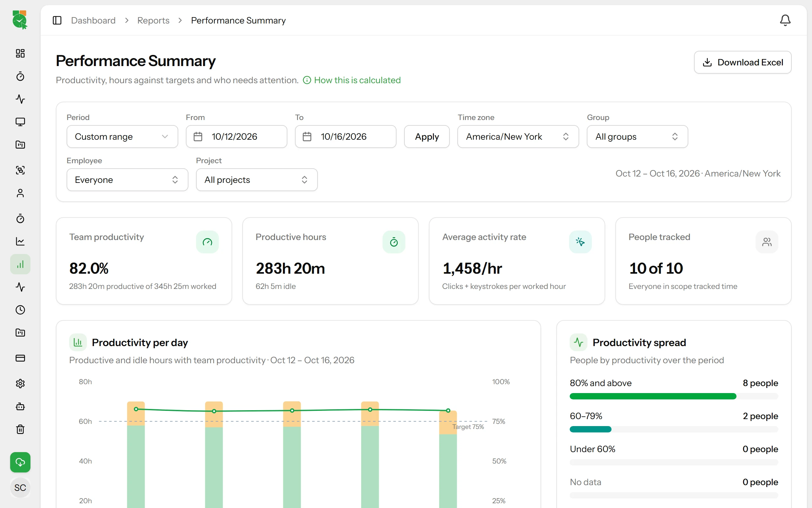Click the app logo in the sidebar
This screenshot has width=812, height=508.
[x=20, y=20]
